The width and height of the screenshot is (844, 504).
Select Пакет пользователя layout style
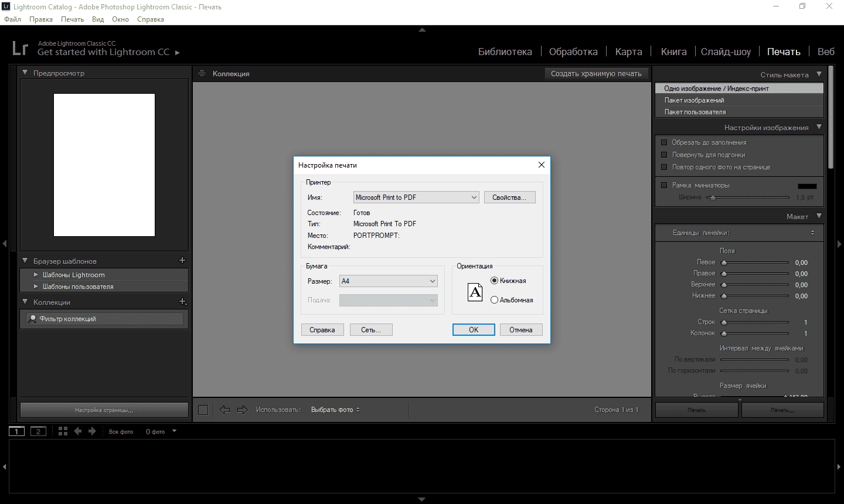[739, 112]
